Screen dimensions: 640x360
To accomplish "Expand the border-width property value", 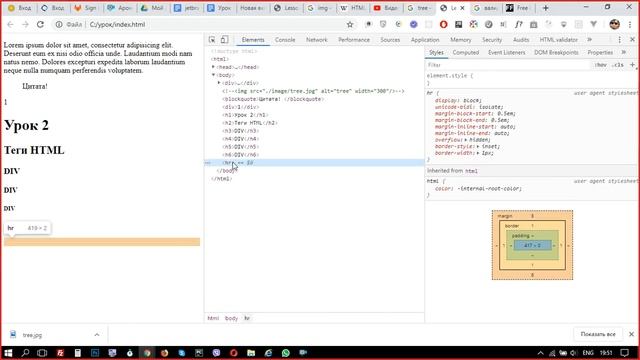I will (x=478, y=153).
